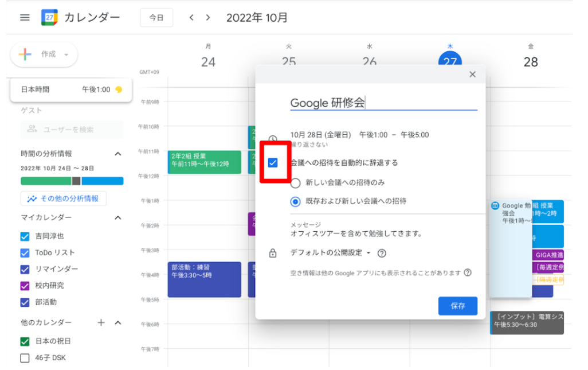Open the GIGA推進 event

point(548,255)
